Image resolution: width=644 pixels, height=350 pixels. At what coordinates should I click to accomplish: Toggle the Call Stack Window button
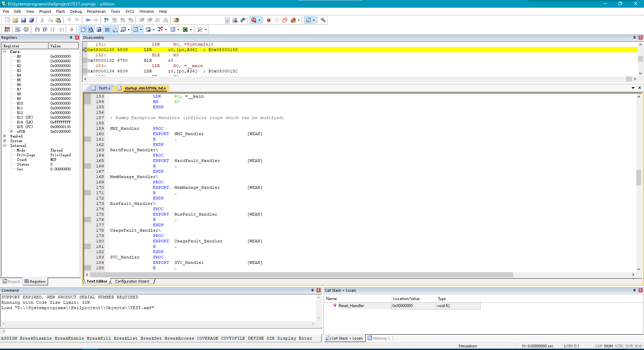(x=115, y=30)
